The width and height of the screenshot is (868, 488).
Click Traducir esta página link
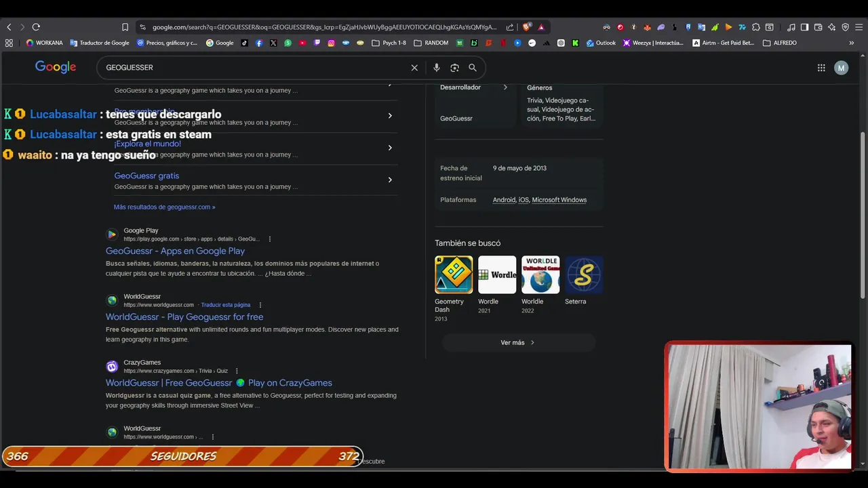click(x=226, y=305)
